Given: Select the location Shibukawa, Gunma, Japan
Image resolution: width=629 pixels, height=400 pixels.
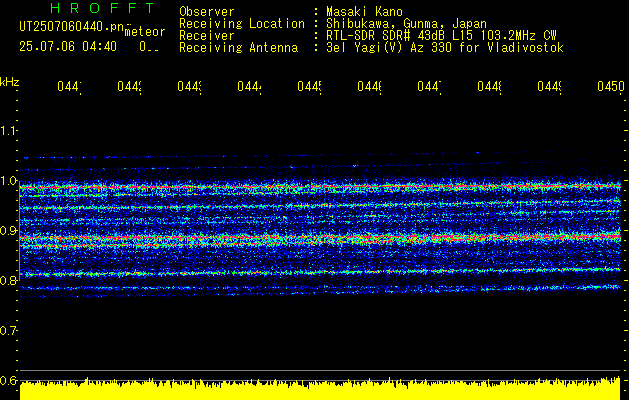Looking at the screenshot, I should pos(406,24).
